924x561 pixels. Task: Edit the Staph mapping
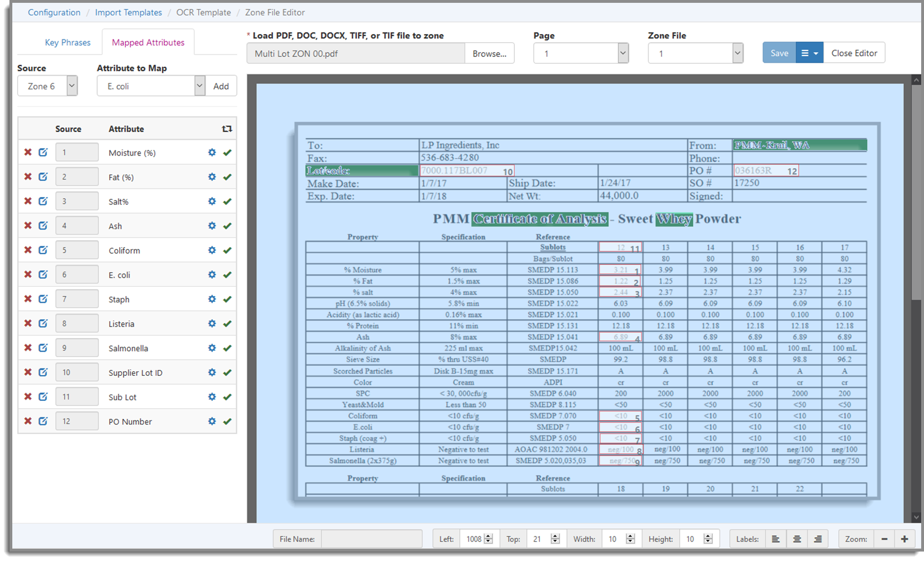click(x=43, y=299)
